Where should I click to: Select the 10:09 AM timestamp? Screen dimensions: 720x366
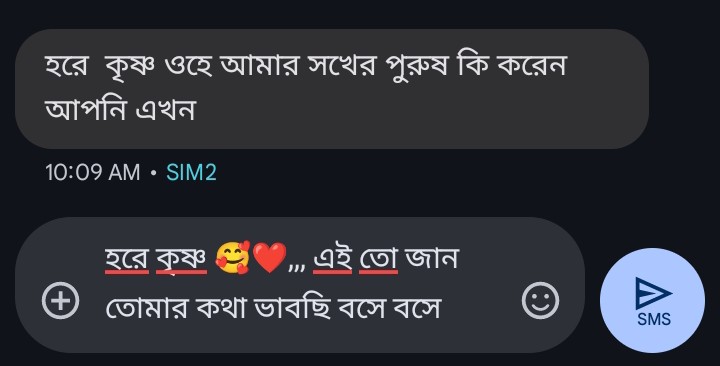click(93, 173)
